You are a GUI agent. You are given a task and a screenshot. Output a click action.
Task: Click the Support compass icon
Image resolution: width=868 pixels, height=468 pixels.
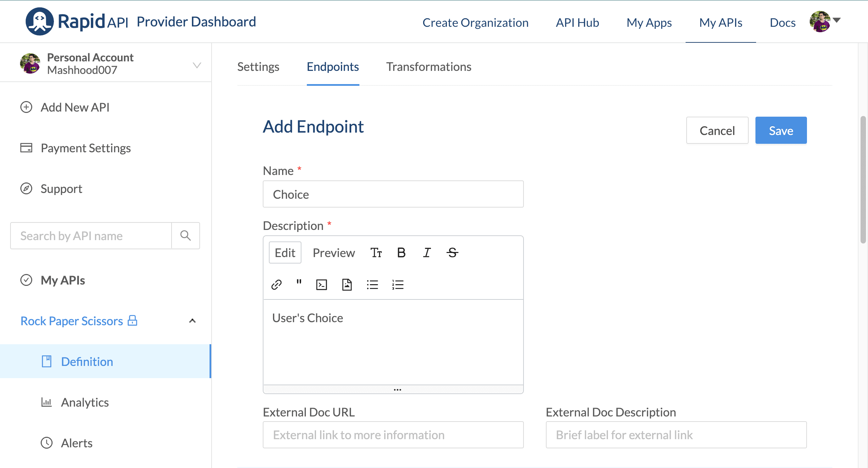[x=26, y=189]
